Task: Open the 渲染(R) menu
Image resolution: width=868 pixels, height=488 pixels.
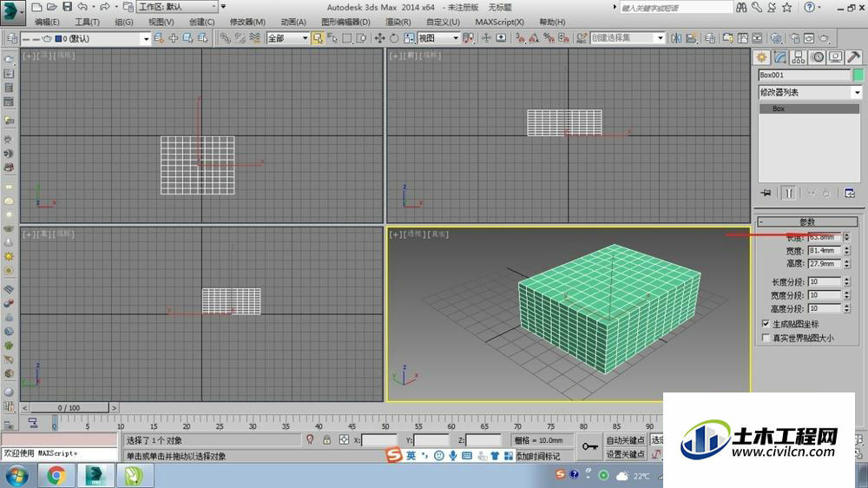Action: tap(398, 23)
